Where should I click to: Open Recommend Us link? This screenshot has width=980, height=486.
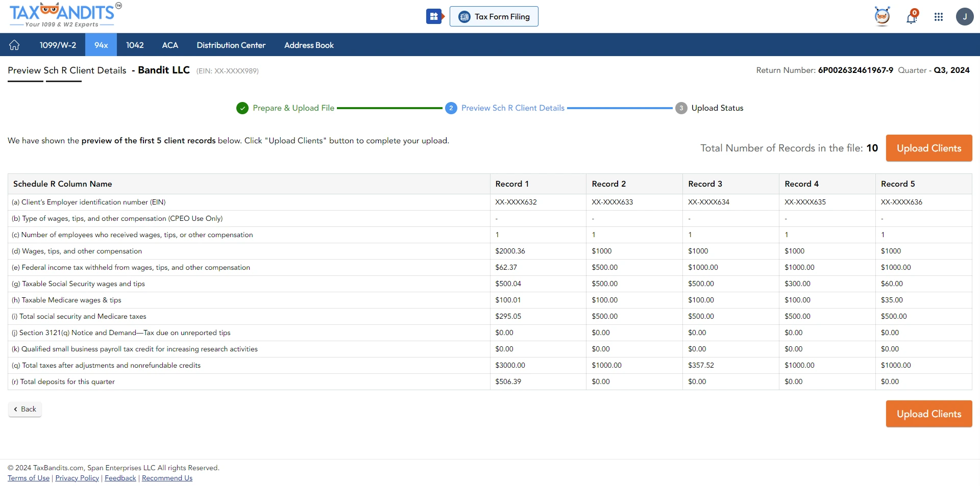167,478
